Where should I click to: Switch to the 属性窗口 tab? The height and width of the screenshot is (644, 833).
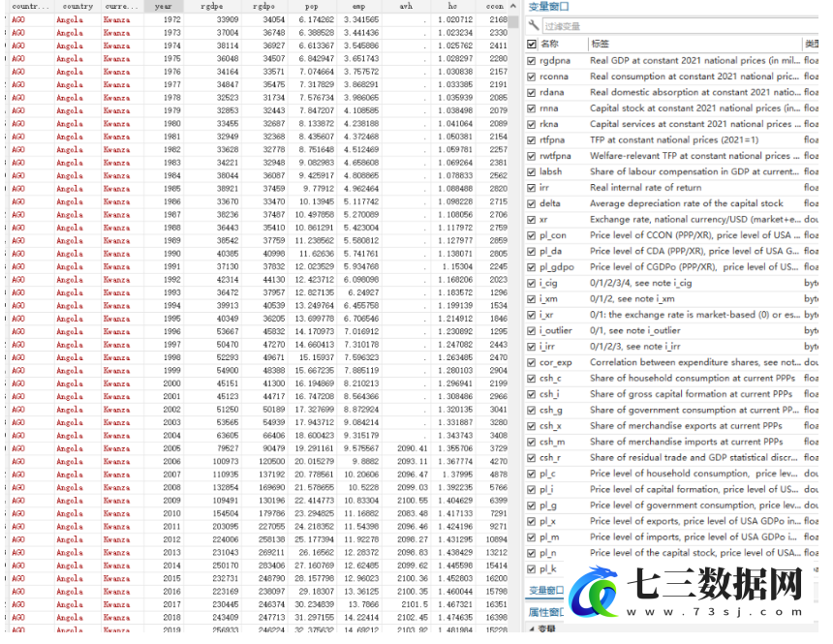tap(546, 612)
